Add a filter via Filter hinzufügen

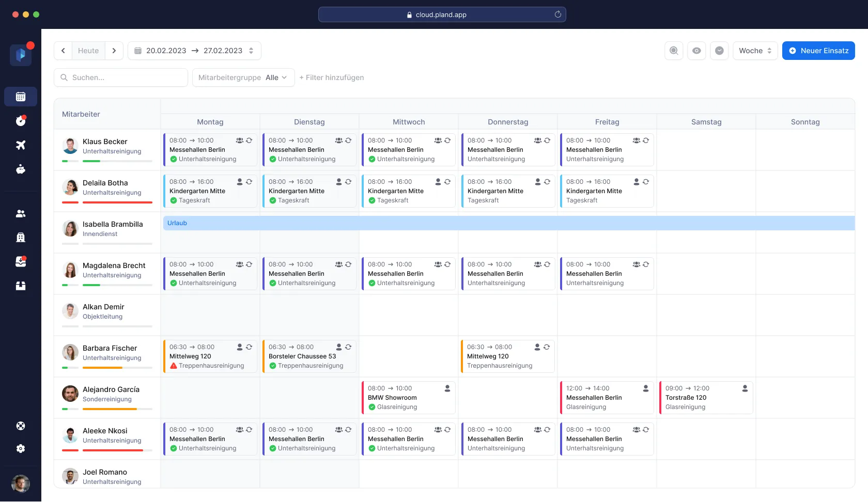[332, 77]
